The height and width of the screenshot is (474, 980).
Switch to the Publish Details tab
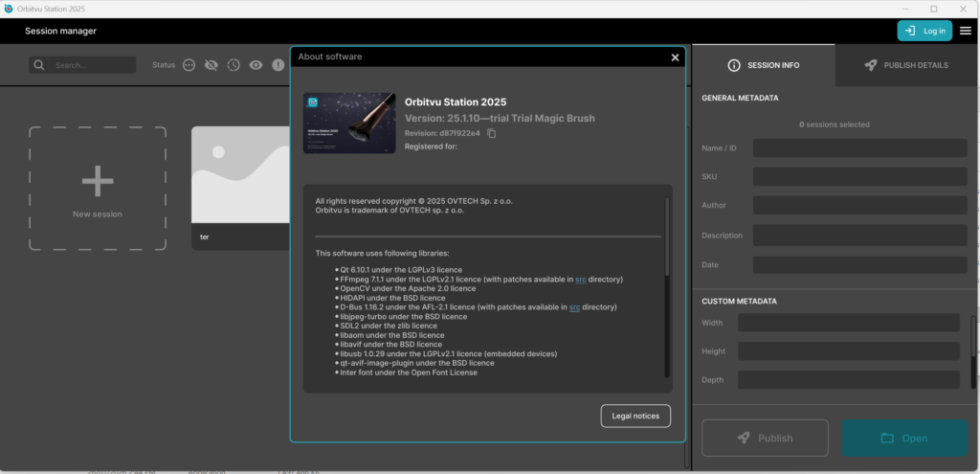pyautogui.click(x=907, y=65)
